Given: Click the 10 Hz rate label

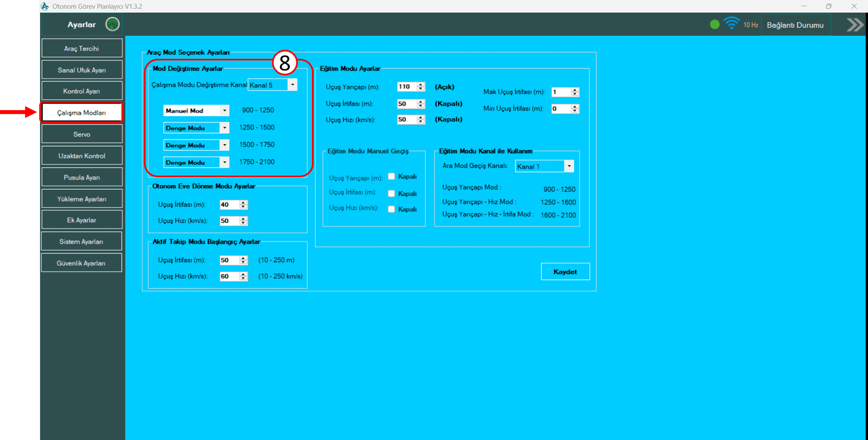Looking at the screenshot, I should (x=751, y=25).
